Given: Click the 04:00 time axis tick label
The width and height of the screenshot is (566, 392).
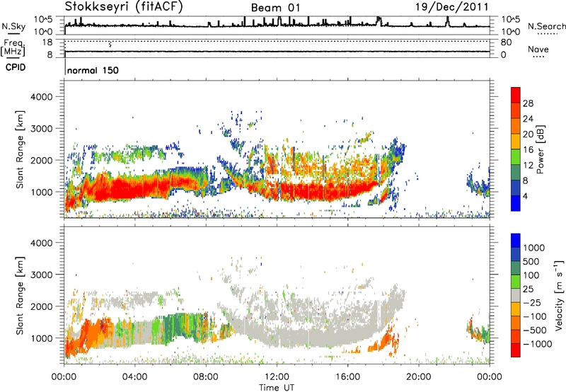Looking at the screenshot, I should pos(134,377).
